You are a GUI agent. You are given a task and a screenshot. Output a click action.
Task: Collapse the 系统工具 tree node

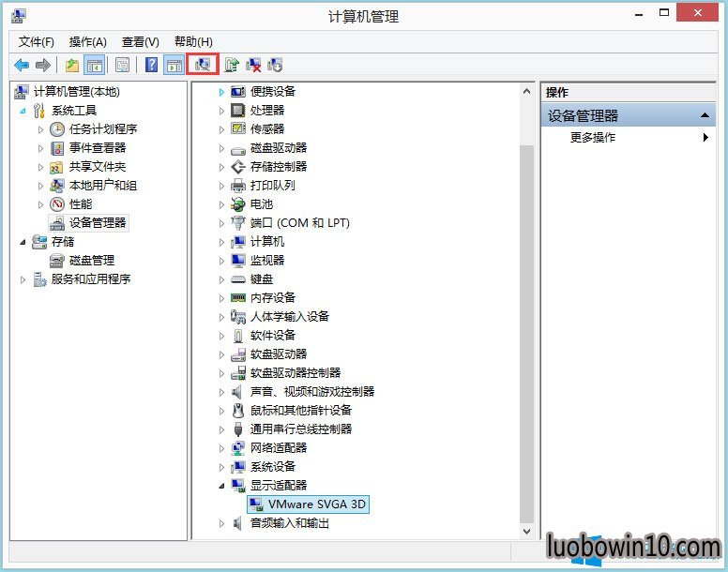[x=23, y=111]
